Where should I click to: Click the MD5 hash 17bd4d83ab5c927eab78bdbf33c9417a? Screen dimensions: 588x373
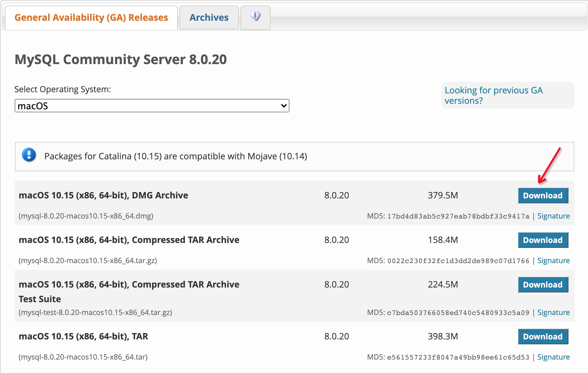coord(458,216)
